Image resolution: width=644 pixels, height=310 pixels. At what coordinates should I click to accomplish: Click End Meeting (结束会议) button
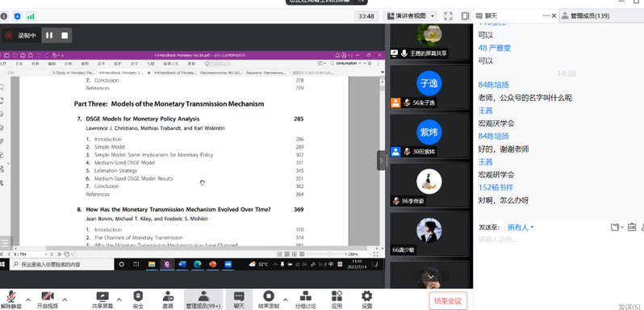tap(448, 301)
